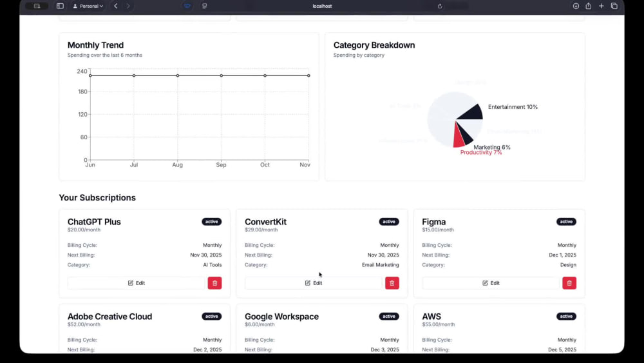Image resolution: width=644 pixels, height=363 pixels.
Task: Click the toolbar icon right of the shield
Action: click(x=205, y=6)
